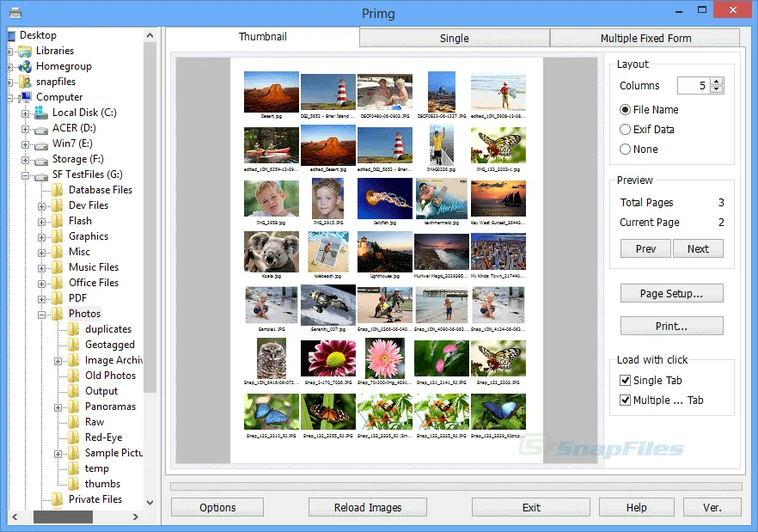The width and height of the screenshot is (758, 532).
Task: Click the Raw folder icon
Action: (74, 422)
